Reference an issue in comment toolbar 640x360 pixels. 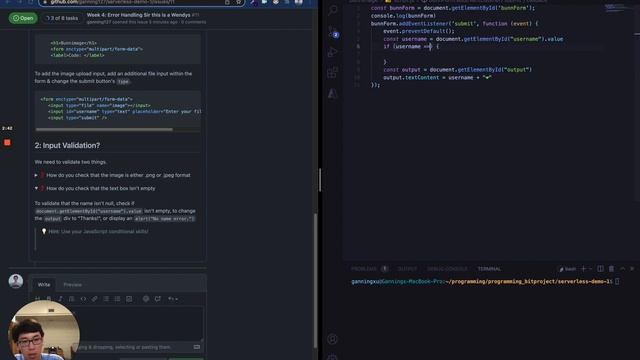pyautogui.click(x=158, y=299)
